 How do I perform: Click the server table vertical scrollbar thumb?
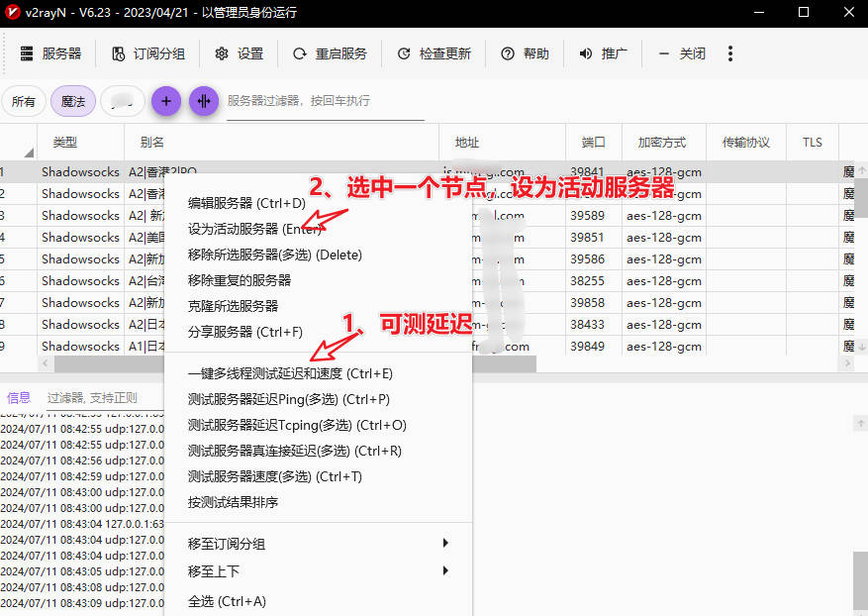click(861, 197)
